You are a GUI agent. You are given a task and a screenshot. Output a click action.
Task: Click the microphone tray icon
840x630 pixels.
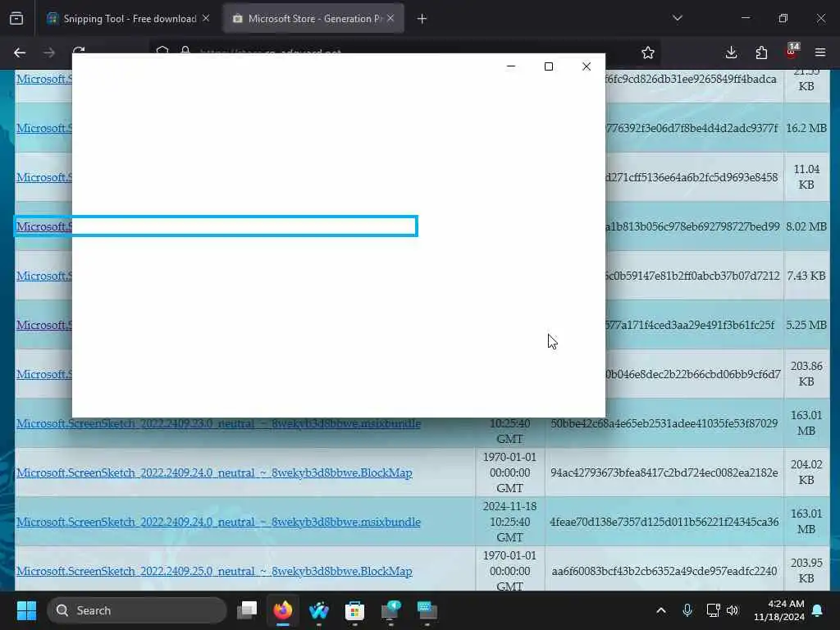(x=687, y=610)
